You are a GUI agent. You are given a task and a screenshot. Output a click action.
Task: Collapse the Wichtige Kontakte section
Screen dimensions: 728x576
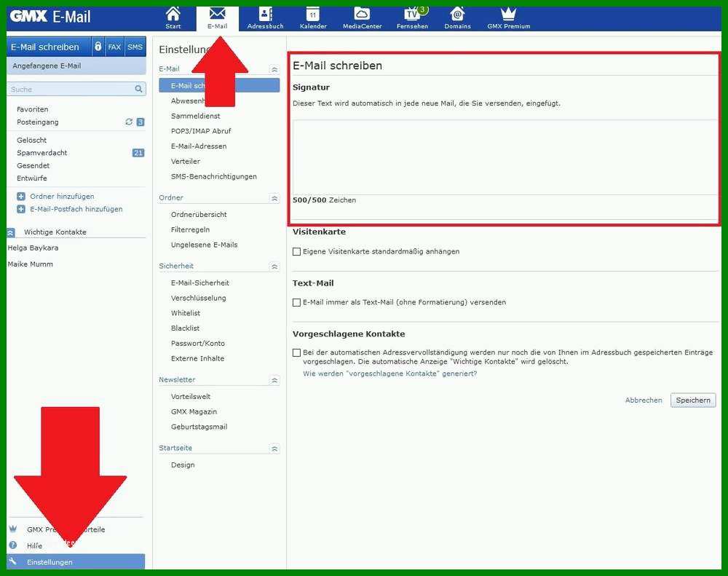11,232
